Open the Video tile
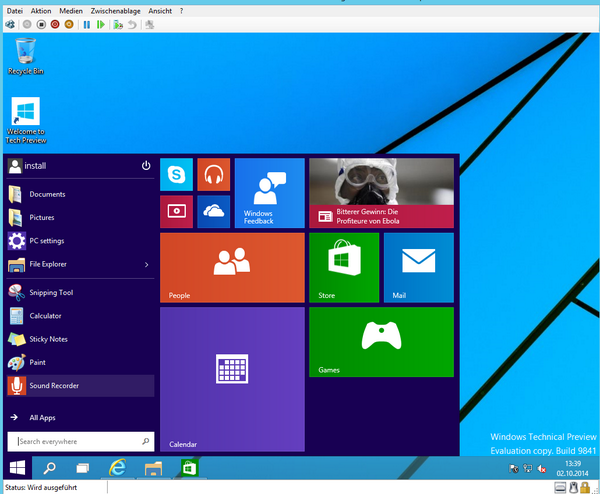The height and width of the screenshot is (494, 600). (x=176, y=212)
